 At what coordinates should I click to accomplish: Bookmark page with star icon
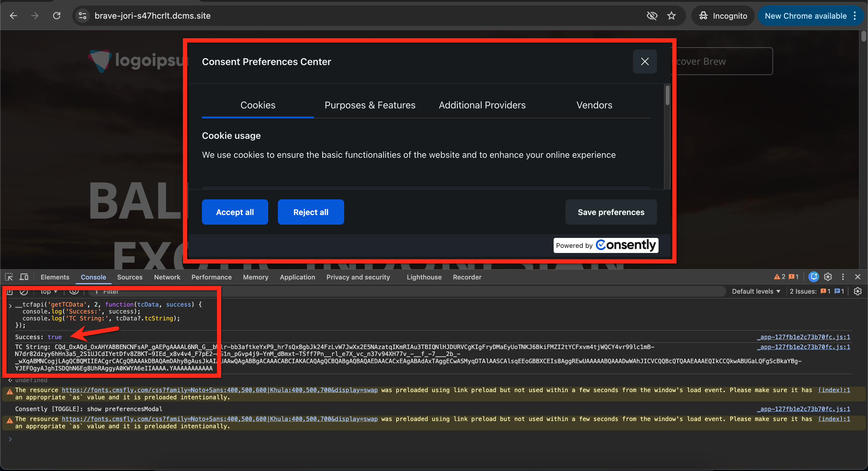[671, 16]
